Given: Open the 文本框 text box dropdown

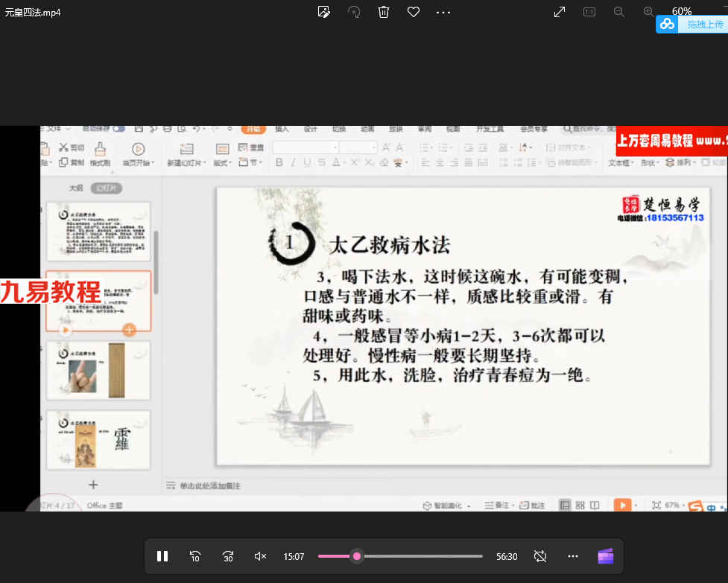Looking at the screenshot, I should pos(620,163).
